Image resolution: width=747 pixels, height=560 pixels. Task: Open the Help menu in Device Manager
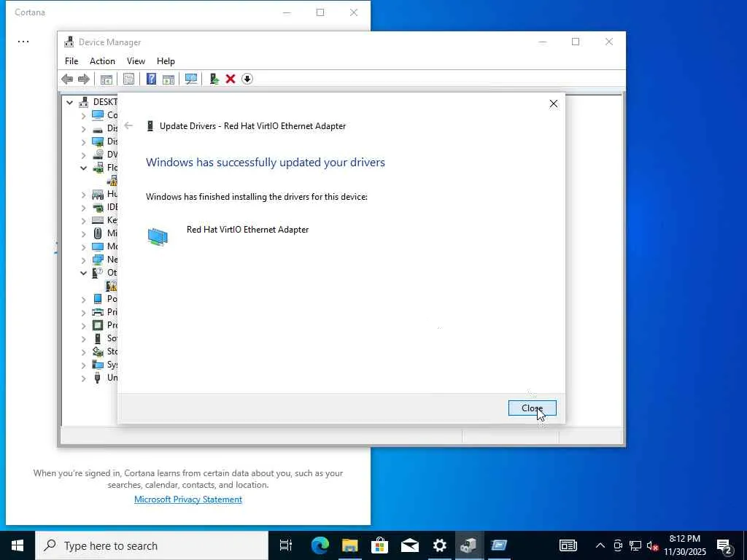(x=166, y=61)
